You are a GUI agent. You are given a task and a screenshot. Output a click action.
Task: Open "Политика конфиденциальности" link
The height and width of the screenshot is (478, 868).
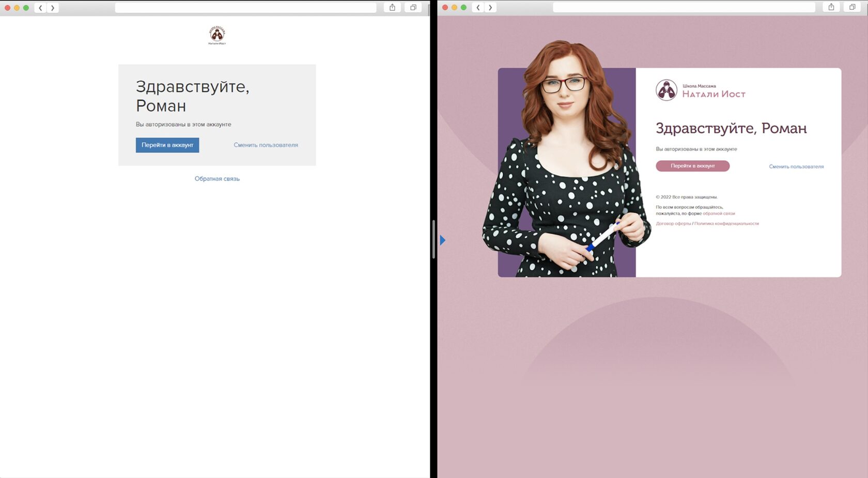[726, 224]
